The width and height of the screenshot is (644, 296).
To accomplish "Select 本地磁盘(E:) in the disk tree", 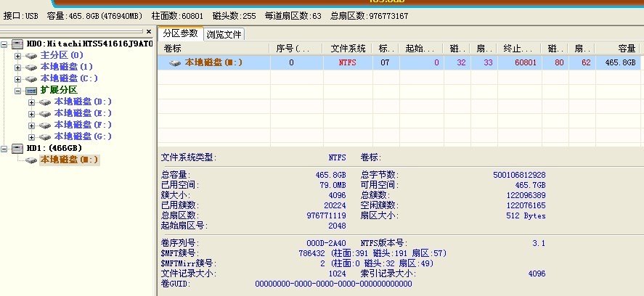I will coord(83,113).
